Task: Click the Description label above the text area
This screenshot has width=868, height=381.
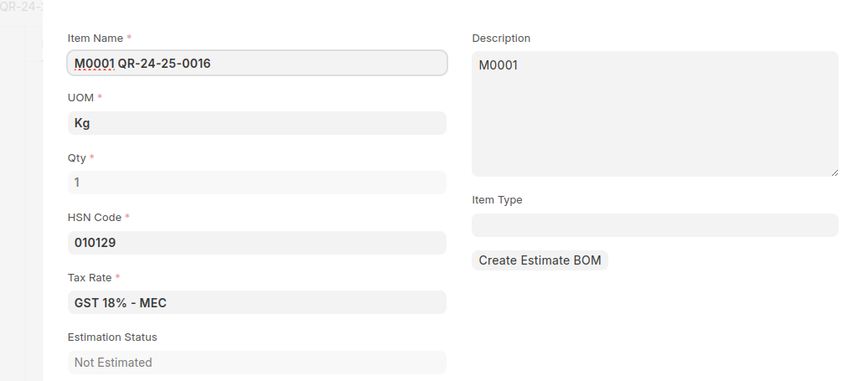Action: [x=501, y=39]
